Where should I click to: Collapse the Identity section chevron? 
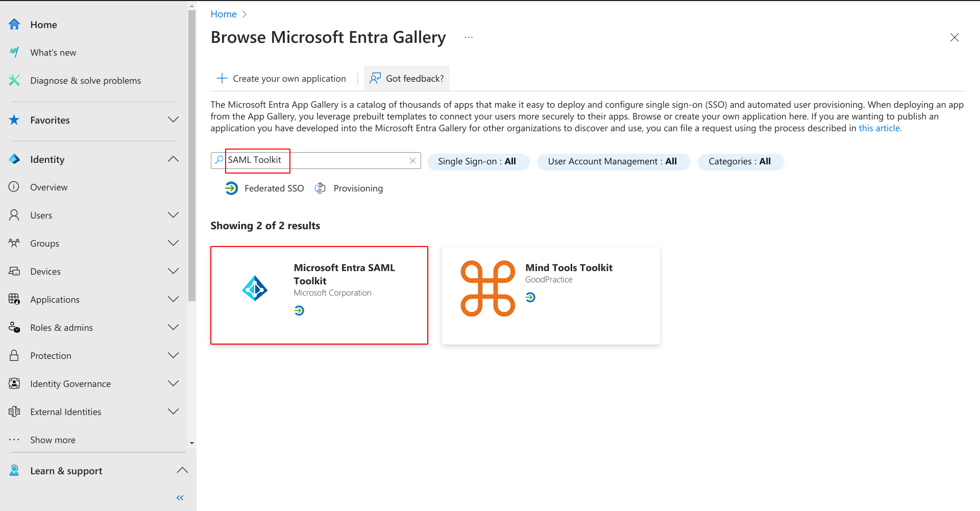174,159
